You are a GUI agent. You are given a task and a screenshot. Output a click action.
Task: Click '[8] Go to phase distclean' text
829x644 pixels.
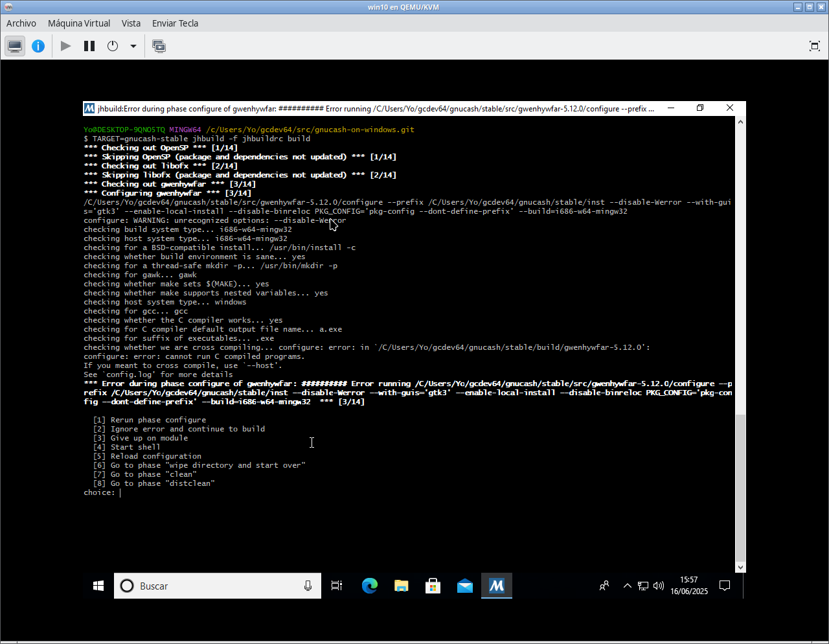pos(153,483)
